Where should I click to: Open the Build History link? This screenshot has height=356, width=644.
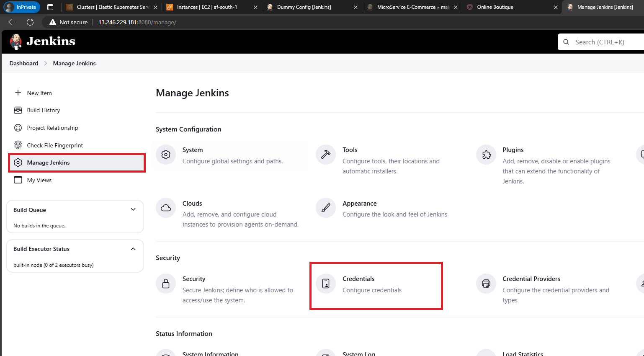click(44, 110)
